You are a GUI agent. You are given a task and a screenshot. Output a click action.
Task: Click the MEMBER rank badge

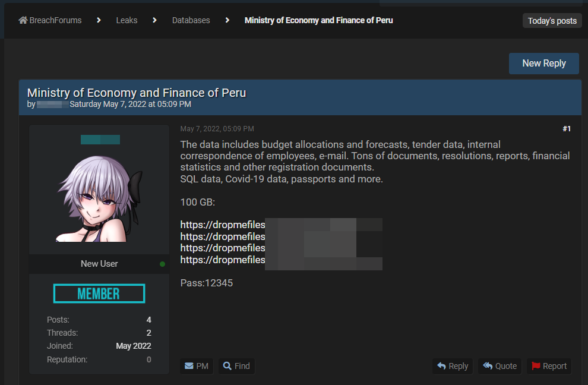tap(99, 294)
